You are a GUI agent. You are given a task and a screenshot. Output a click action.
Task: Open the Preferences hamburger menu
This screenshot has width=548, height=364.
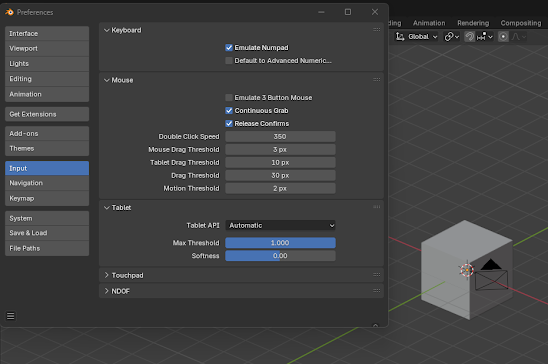(x=10, y=316)
